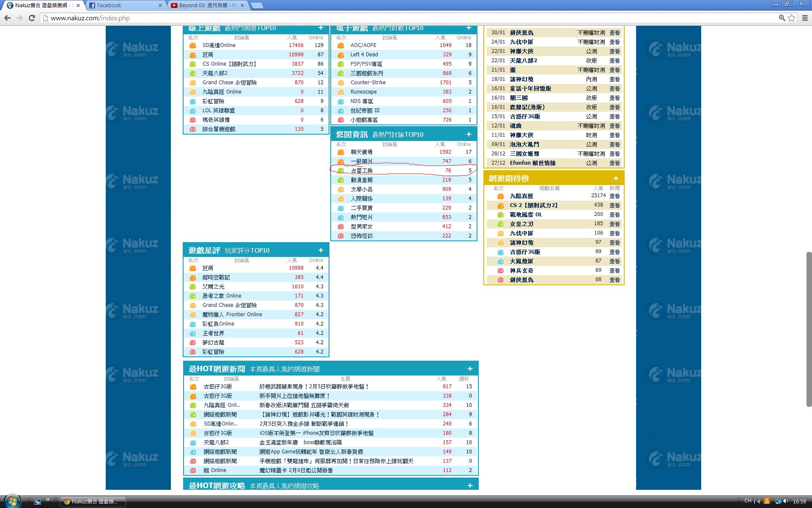Expand the 網遊期待榜 panel with plus
Viewport: 812px width, 508px height.
(x=616, y=178)
